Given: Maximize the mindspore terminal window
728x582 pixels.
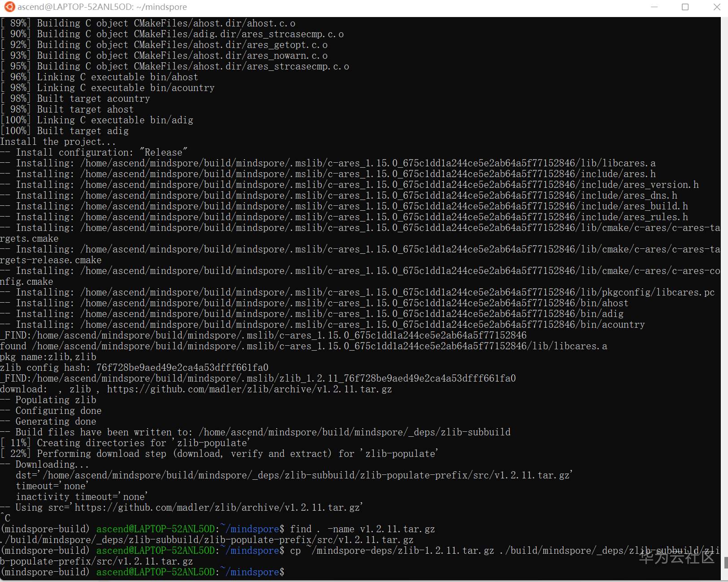Looking at the screenshot, I should click(x=685, y=7).
